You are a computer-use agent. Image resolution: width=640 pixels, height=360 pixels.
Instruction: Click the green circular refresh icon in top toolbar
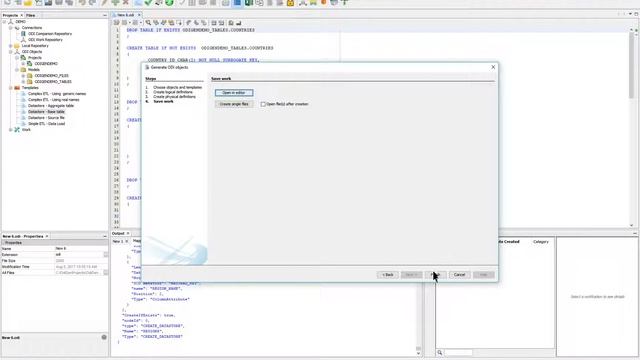click(x=169, y=3)
